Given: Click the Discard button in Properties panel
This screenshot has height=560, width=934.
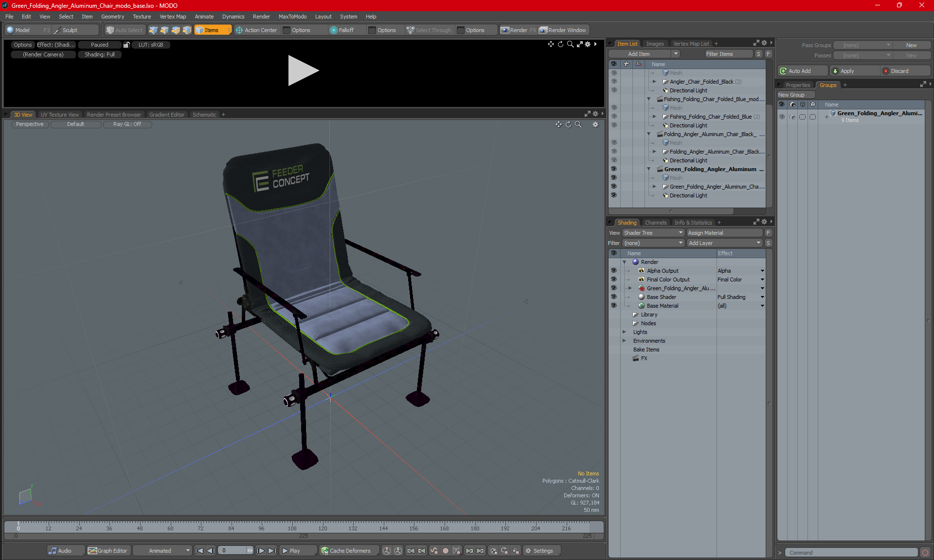Looking at the screenshot, I should pyautogui.click(x=899, y=70).
